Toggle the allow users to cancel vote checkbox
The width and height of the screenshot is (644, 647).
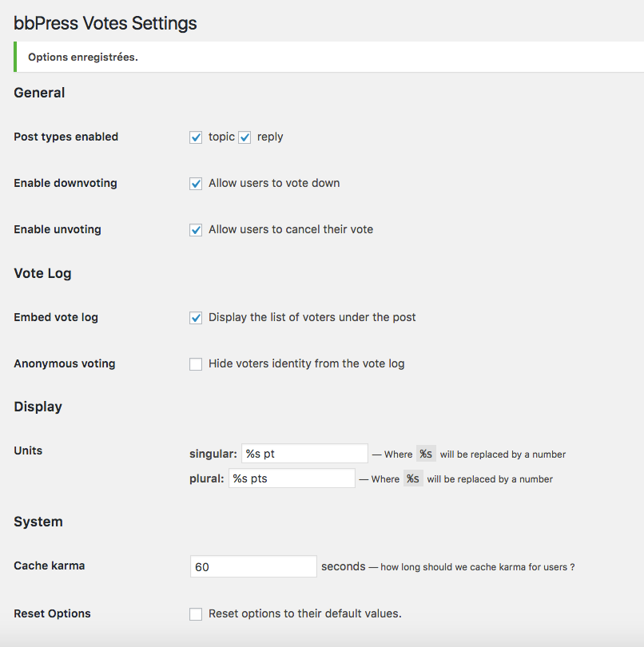pyautogui.click(x=196, y=230)
